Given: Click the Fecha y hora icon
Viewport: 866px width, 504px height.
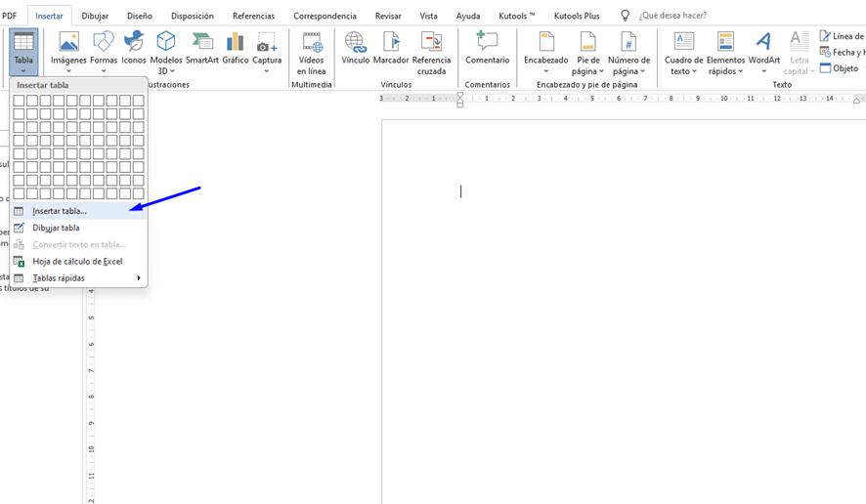Looking at the screenshot, I should coord(825,52).
